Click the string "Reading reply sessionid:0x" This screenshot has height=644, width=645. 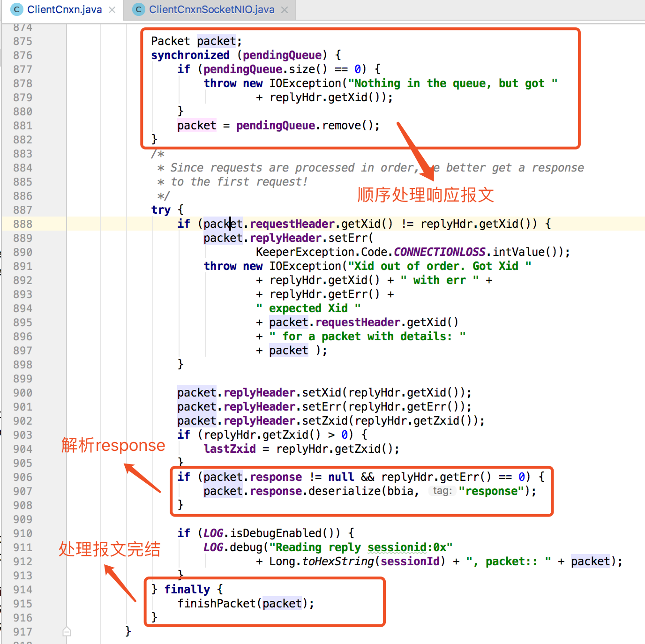tap(361, 547)
